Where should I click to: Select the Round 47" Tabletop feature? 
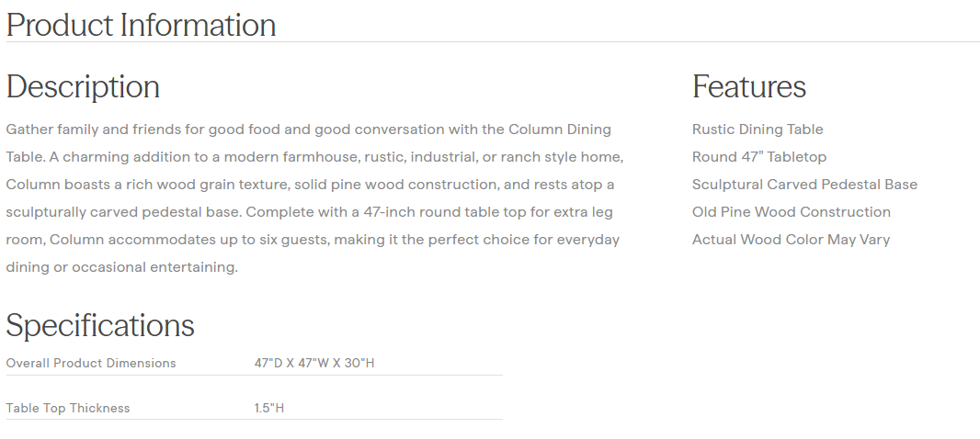click(x=759, y=157)
